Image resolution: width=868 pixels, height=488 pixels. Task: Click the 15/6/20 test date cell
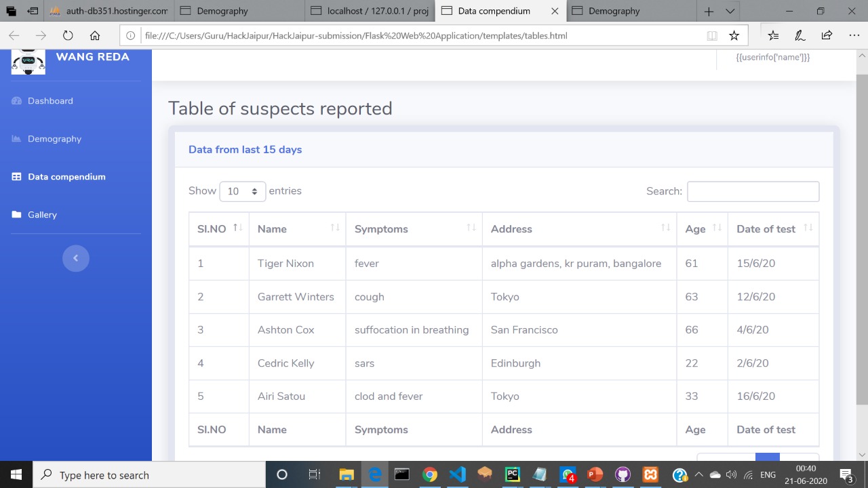point(774,264)
